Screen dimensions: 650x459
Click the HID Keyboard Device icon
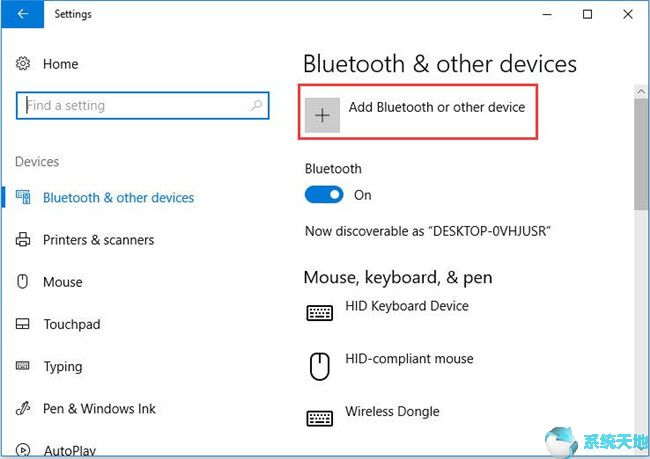pyautogui.click(x=319, y=313)
